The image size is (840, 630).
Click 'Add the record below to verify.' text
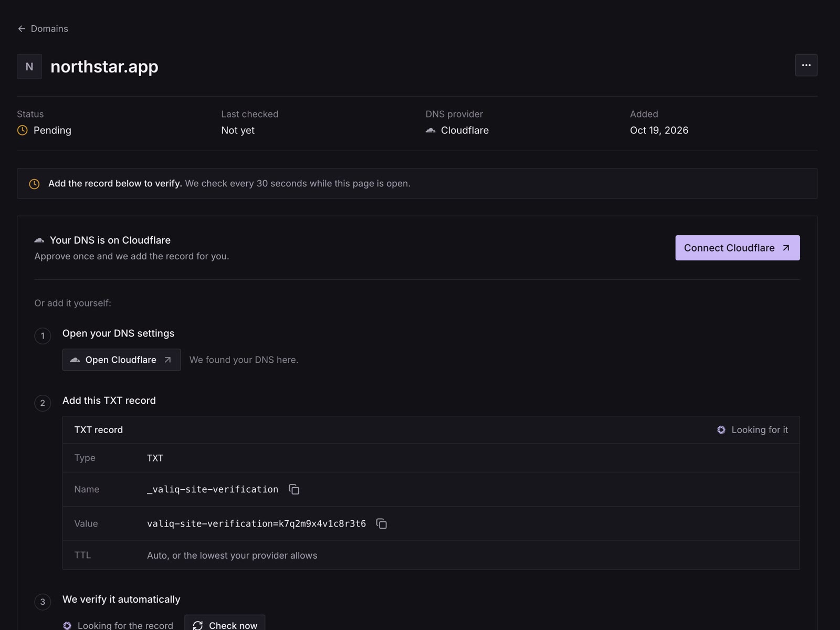click(x=115, y=184)
